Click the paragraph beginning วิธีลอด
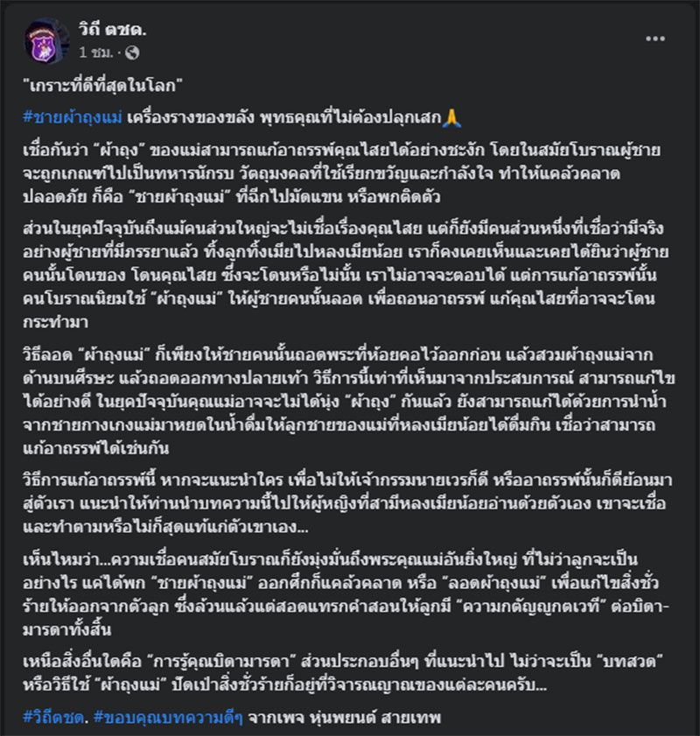This screenshot has width=700, height=736. [x=348, y=402]
